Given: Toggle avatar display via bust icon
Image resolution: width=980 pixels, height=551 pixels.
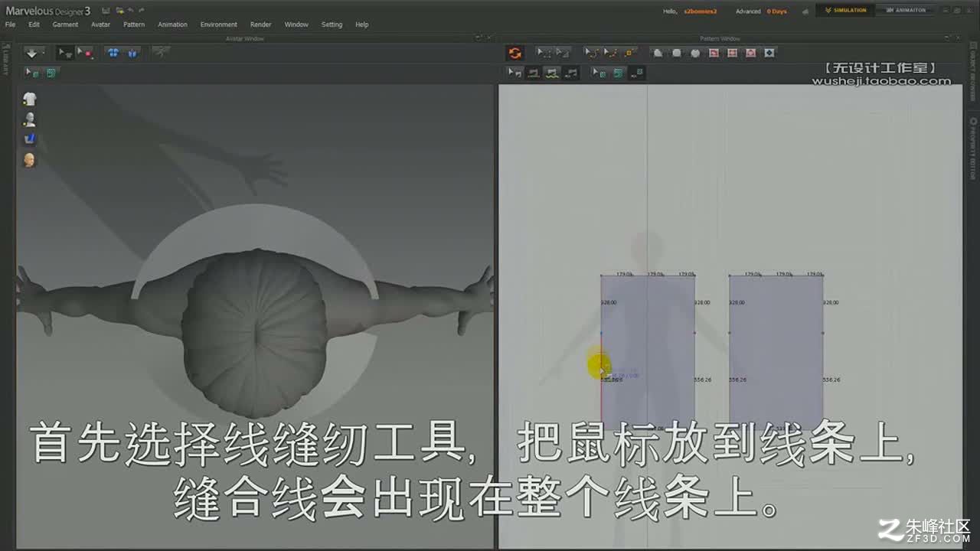Looking at the screenshot, I should [30, 119].
